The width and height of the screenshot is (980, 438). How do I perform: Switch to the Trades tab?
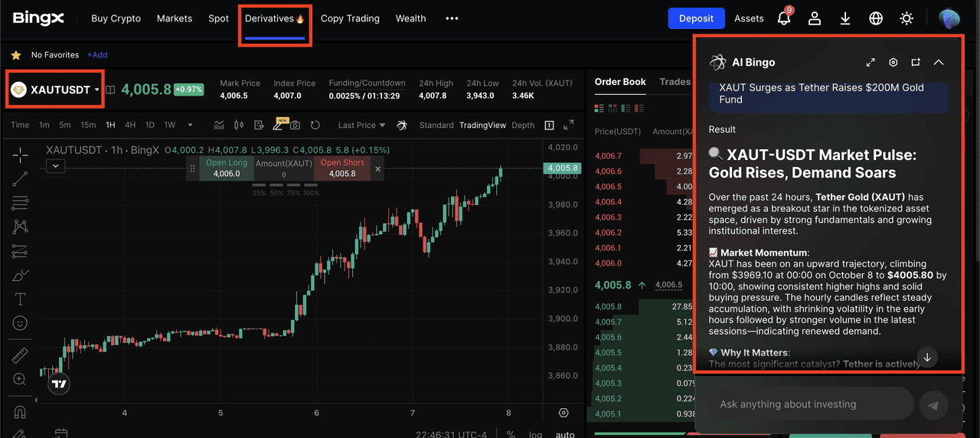[x=675, y=82]
